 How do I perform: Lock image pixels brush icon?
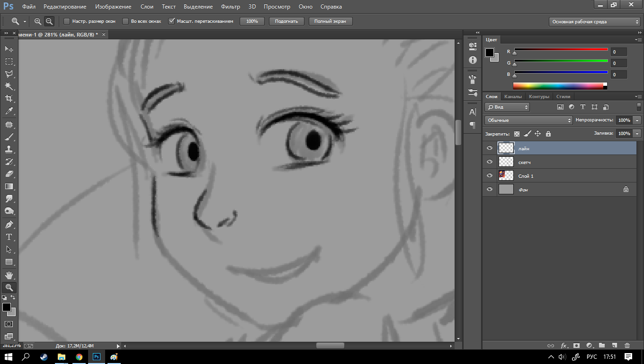click(x=527, y=134)
